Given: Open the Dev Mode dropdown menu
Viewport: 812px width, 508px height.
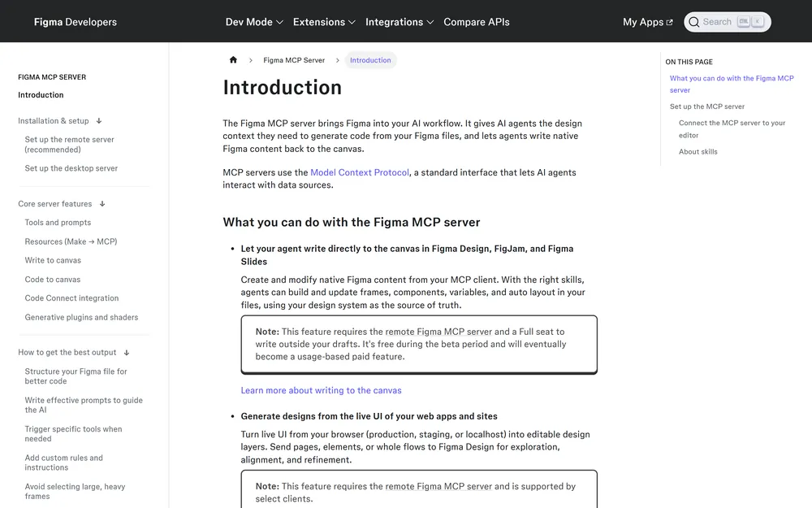Looking at the screenshot, I should pos(254,22).
